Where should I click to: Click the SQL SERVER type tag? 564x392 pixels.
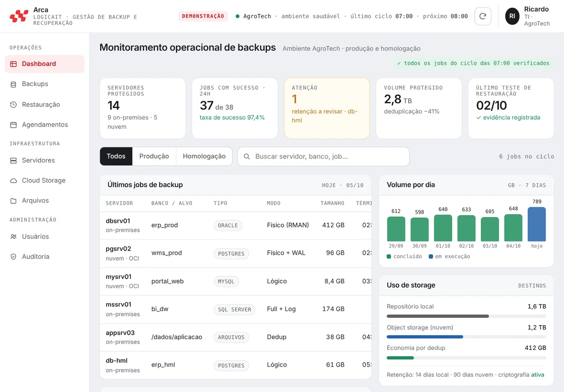(x=235, y=310)
